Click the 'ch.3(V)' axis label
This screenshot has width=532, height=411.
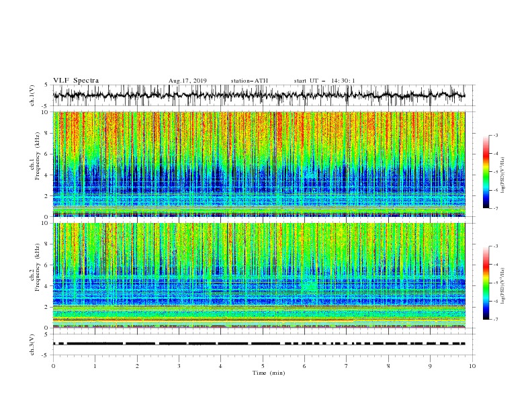tap(32, 345)
